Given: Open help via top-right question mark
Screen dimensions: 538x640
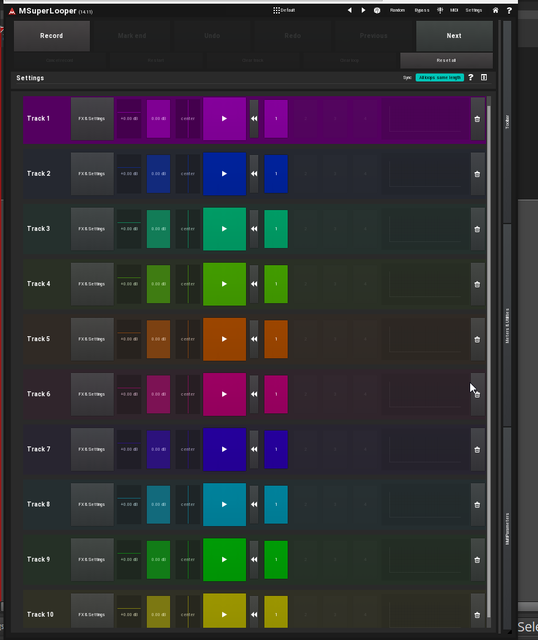Looking at the screenshot, I should [x=509, y=11].
